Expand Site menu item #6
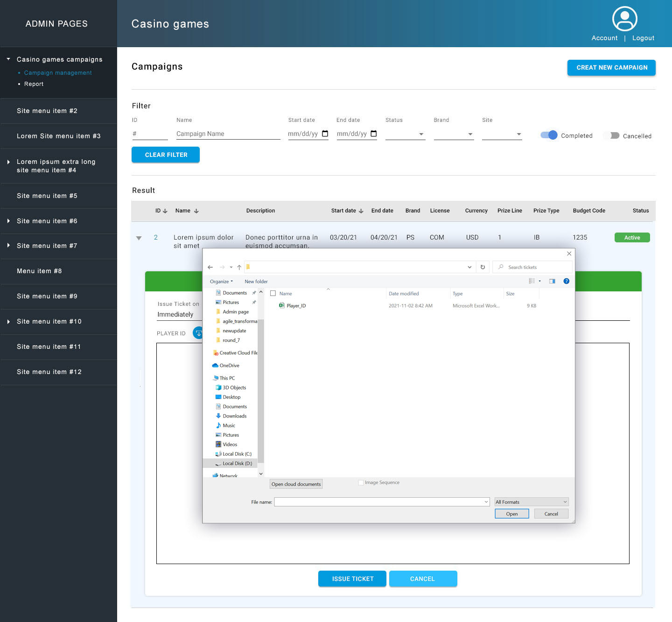 pyautogui.click(x=8, y=221)
